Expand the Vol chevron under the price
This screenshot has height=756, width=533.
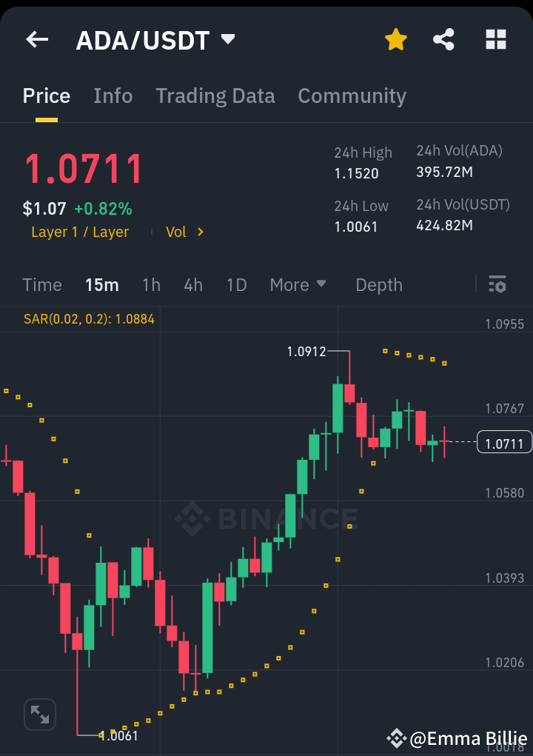(x=200, y=232)
